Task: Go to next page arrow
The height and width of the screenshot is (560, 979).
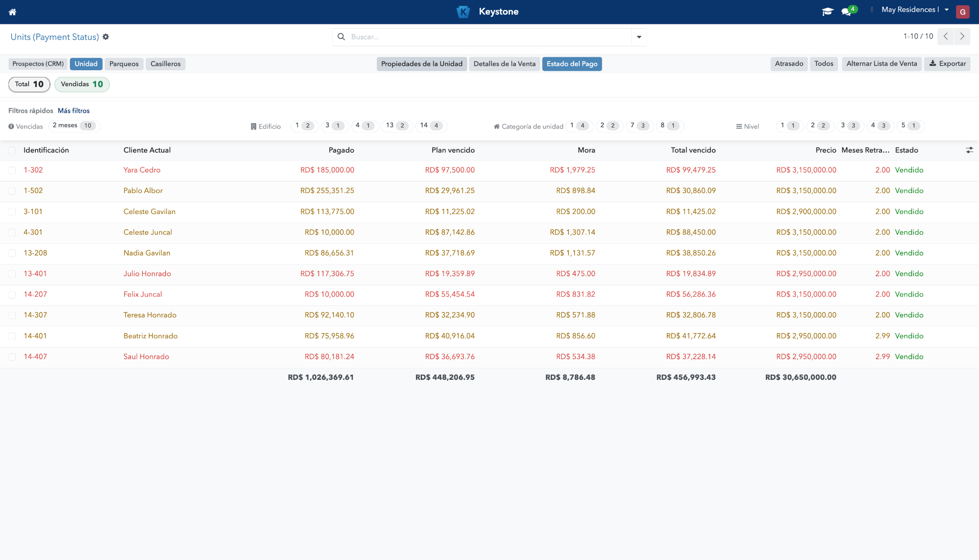Action: 962,36
